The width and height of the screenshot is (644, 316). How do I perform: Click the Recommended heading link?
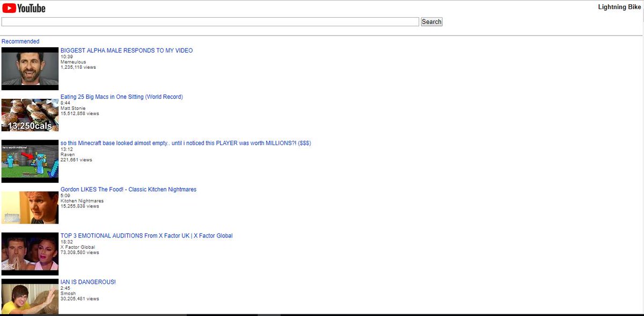pos(20,41)
